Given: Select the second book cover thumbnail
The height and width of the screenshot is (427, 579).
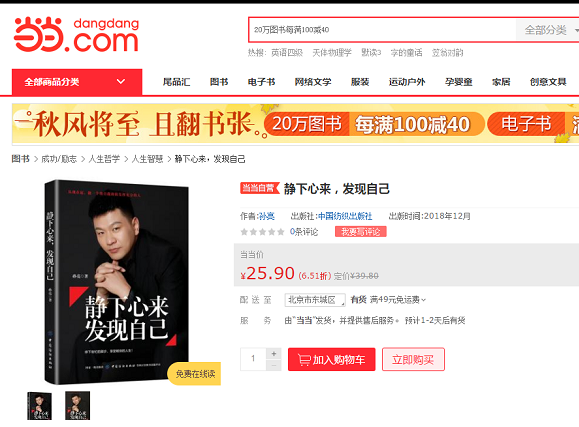Looking at the screenshot, I should tap(78, 406).
